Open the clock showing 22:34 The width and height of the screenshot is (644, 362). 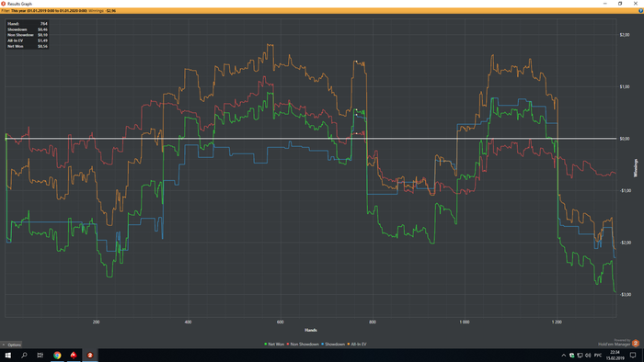click(x=615, y=355)
